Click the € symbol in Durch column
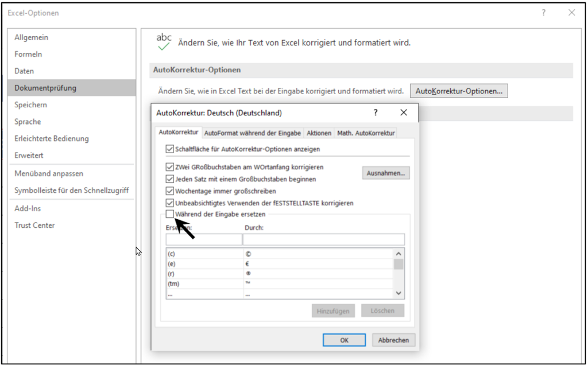Image resolution: width=588 pixels, height=366 pixels. pos(247,264)
